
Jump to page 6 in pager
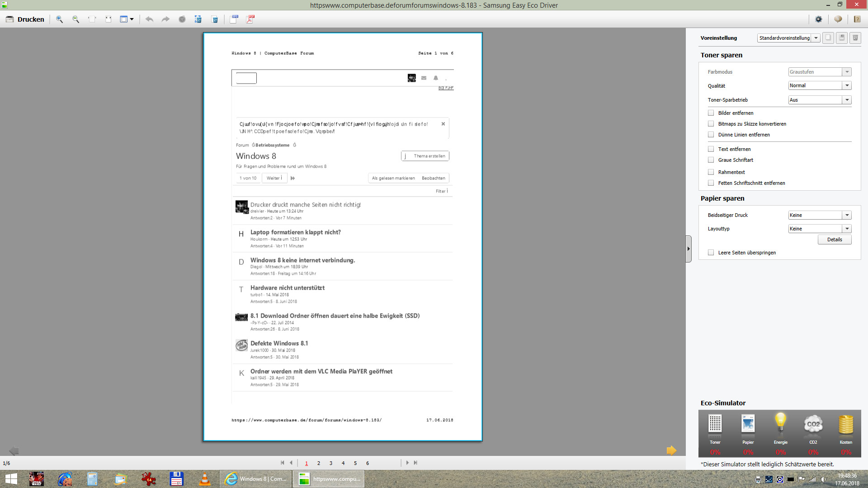tap(368, 463)
